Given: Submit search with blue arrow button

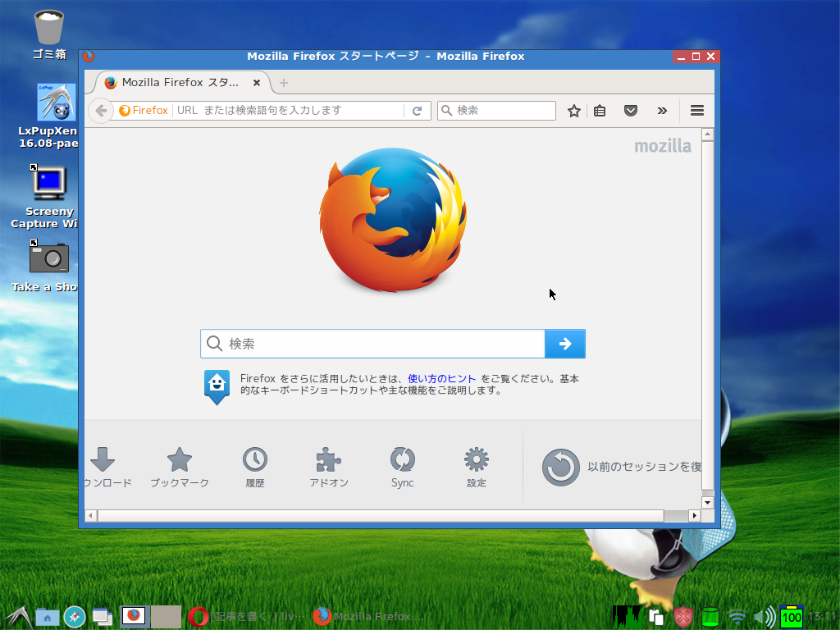Looking at the screenshot, I should tap(564, 344).
